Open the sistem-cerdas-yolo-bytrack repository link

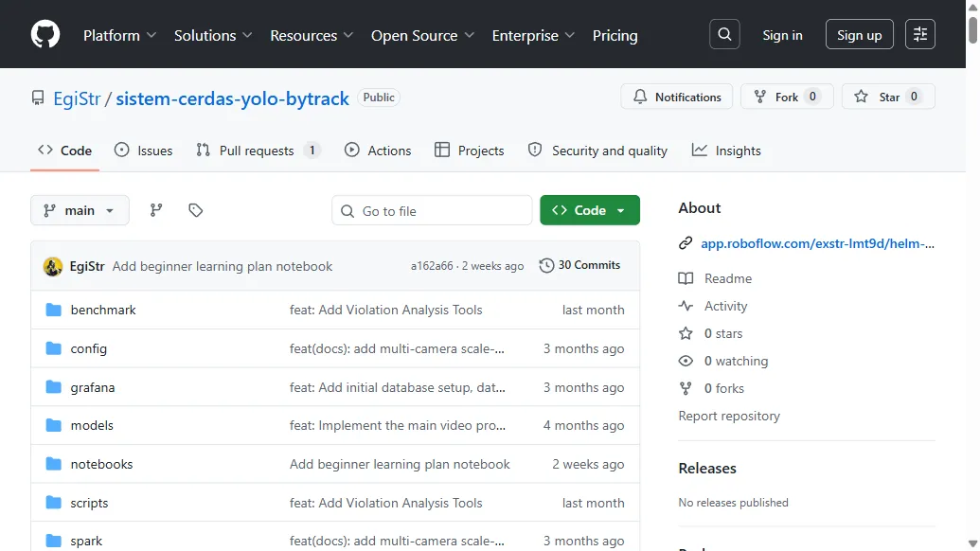[x=233, y=98]
